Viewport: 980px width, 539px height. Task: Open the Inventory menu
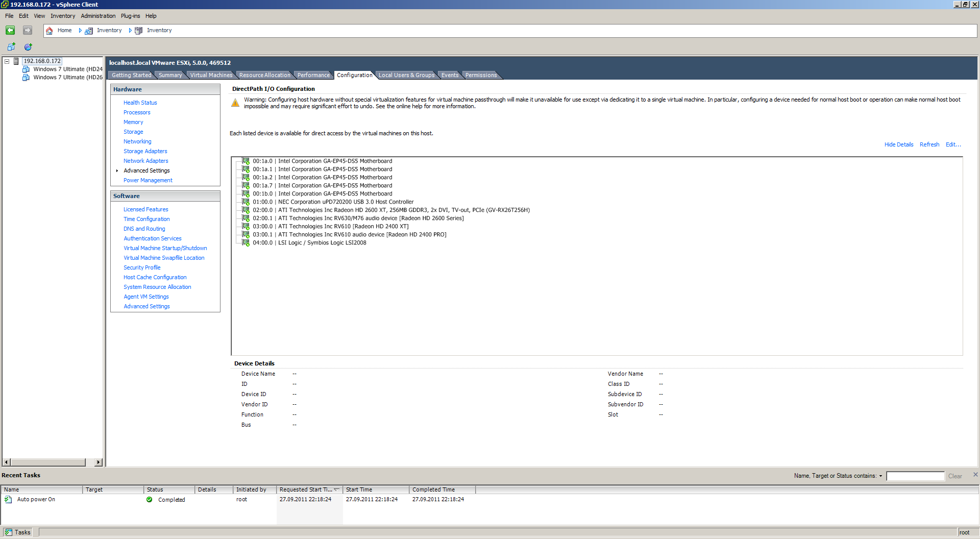coord(63,16)
